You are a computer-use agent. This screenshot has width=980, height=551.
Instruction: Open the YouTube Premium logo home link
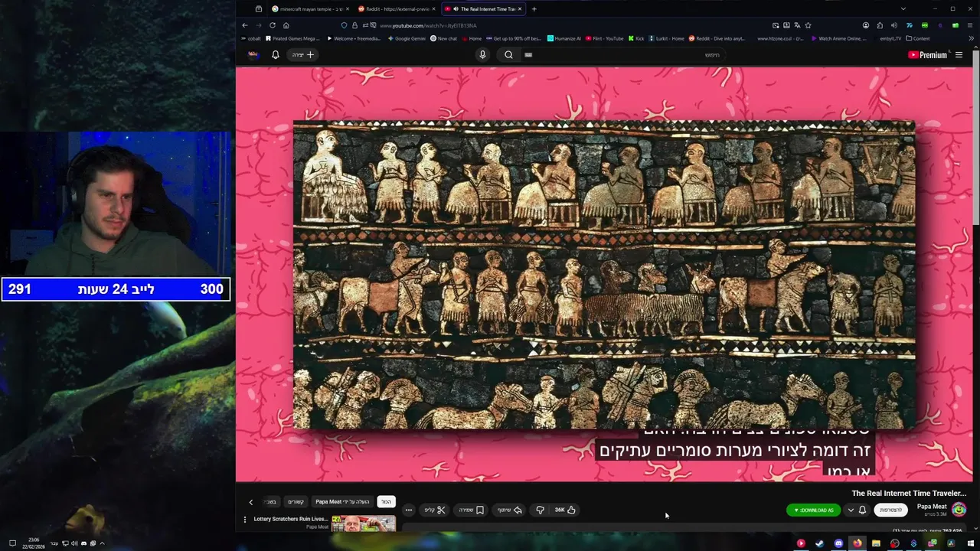tap(927, 54)
